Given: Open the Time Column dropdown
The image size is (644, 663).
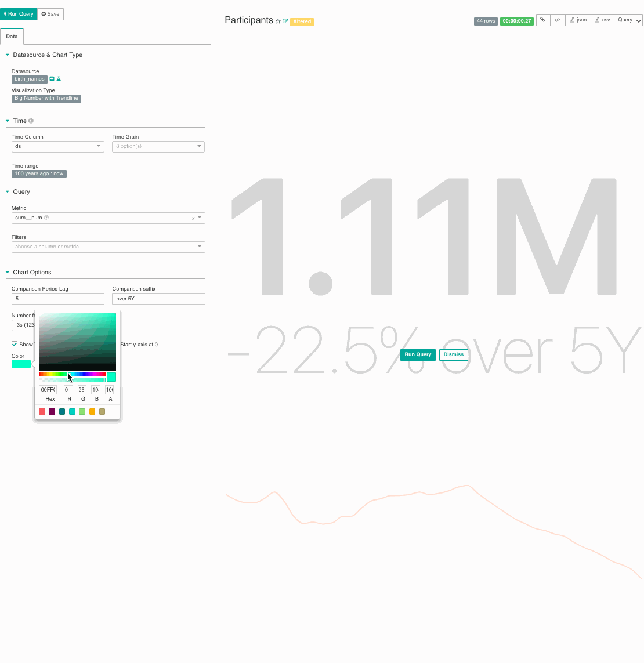Looking at the screenshot, I should tap(57, 146).
